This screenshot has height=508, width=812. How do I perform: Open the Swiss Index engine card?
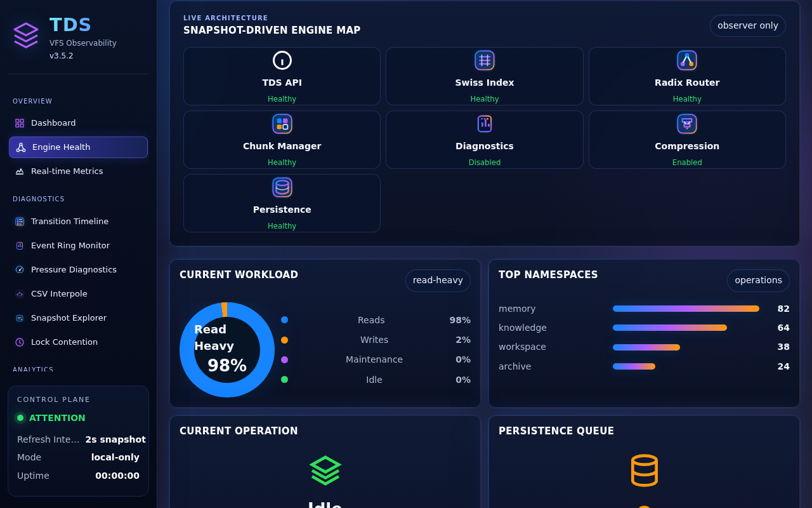point(485,76)
